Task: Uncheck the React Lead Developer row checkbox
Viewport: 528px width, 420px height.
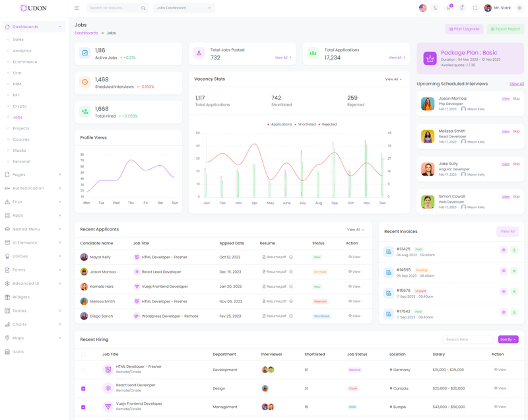Action: (83, 388)
